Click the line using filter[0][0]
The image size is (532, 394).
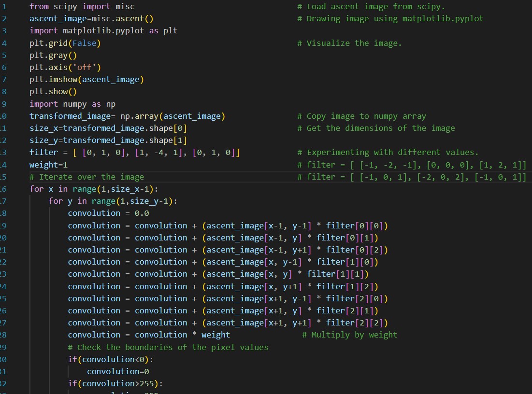[228, 226]
